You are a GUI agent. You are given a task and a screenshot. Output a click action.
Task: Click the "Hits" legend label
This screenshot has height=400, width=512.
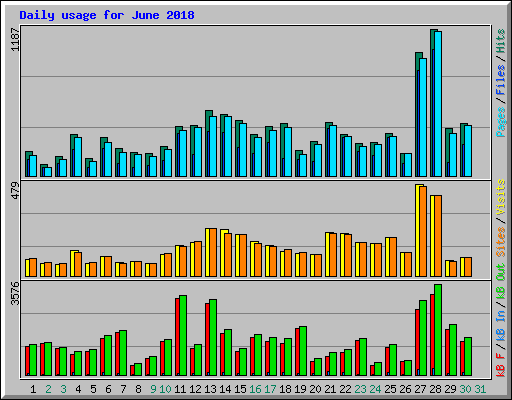tap(500, 41)
